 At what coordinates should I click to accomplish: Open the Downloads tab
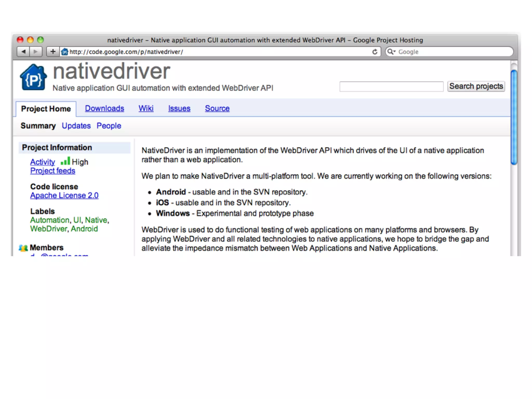click(x=104, y=108)
